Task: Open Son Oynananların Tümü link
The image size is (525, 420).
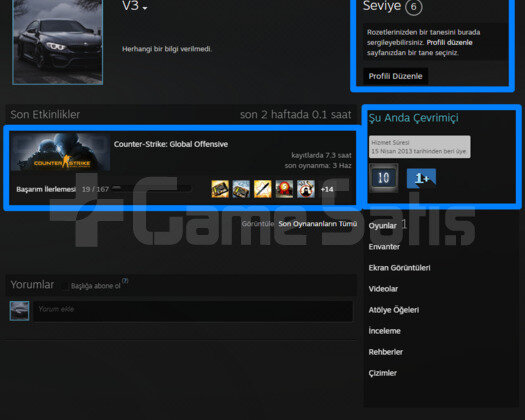Action: pyautogui.click(x=318, y=224)
